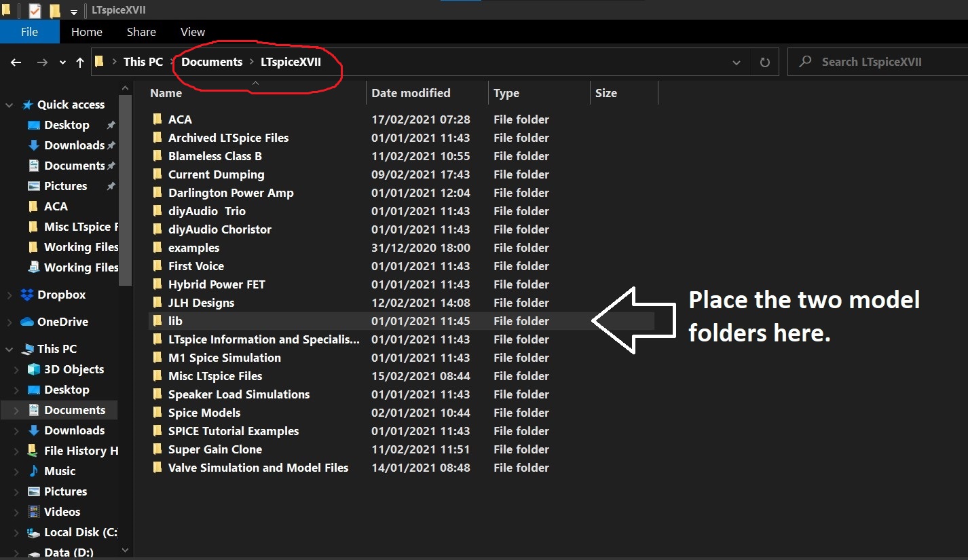Image resolution: width=968 pixels, height=560 pixels.
Task: Click 'This PC' in the address bar
Action: [x=143, y=62]
